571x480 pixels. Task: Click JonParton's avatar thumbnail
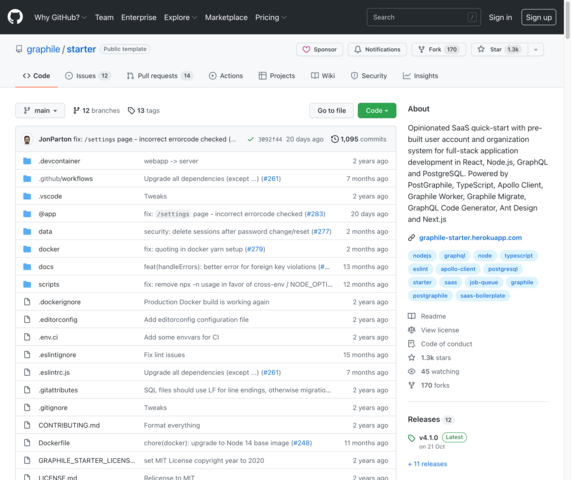[x=27, y=139]
